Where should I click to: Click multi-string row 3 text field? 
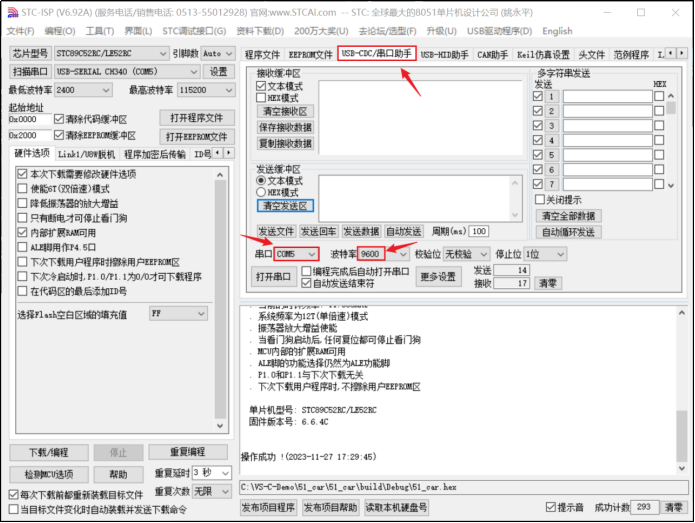tap(608, 125)
